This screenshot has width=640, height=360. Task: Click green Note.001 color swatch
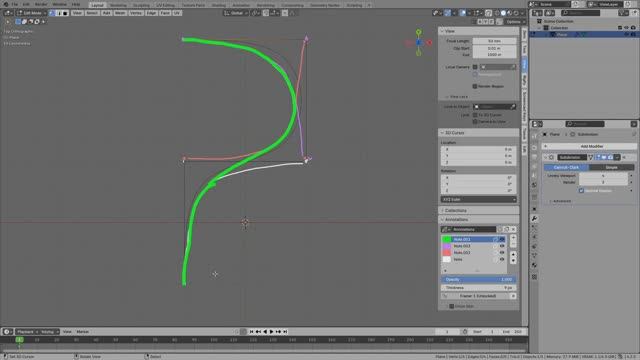pyautogui.click(x=447, y=240)
